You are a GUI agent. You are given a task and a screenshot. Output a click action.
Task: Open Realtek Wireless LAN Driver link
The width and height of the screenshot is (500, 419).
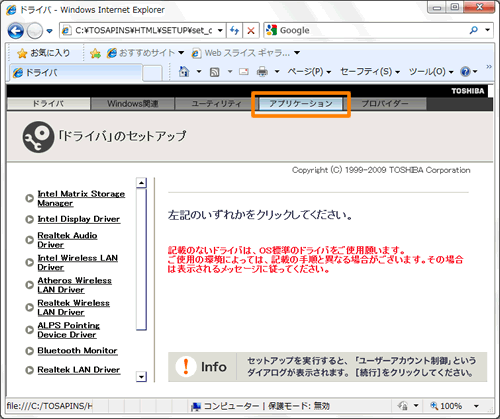73,307
